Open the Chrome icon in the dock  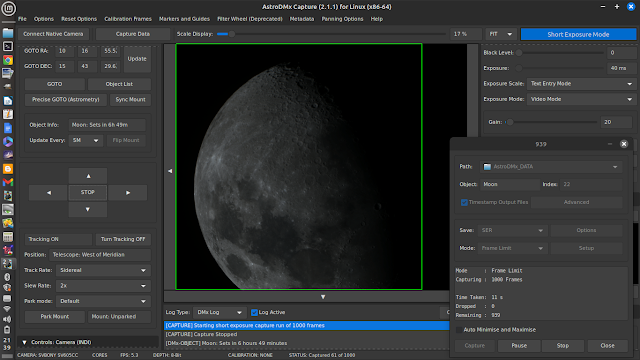(x=8, y=60)
